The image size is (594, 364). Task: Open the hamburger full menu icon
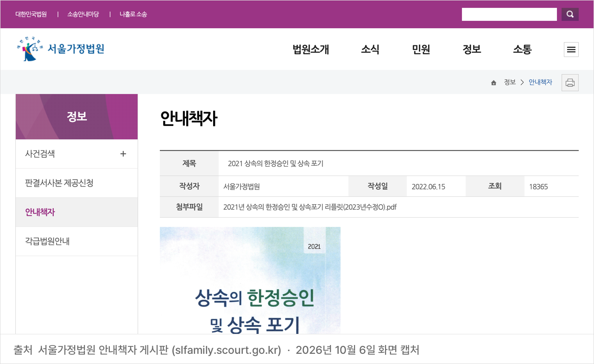tap(571, 50)
